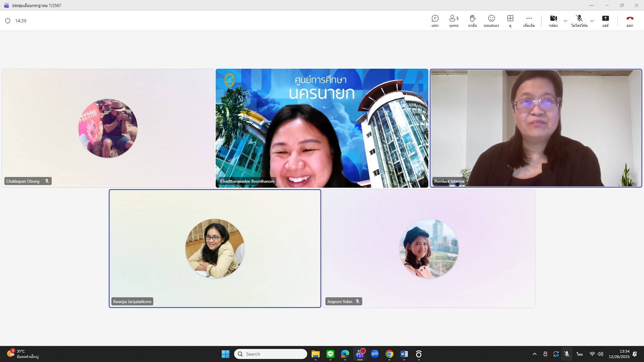Leave the meeting with red button

[630, 21]
